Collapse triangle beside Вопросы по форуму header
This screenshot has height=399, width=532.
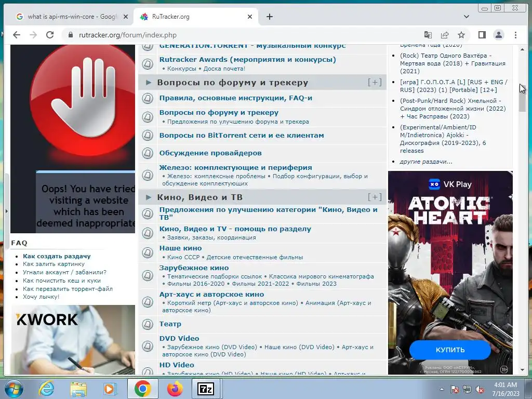point(148,83)
